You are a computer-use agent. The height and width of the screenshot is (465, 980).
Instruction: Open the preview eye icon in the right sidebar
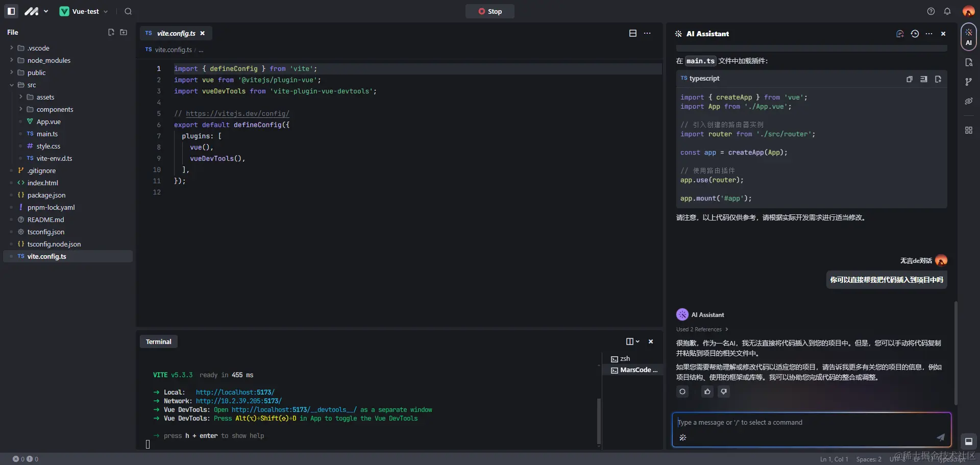coord(969,101)
